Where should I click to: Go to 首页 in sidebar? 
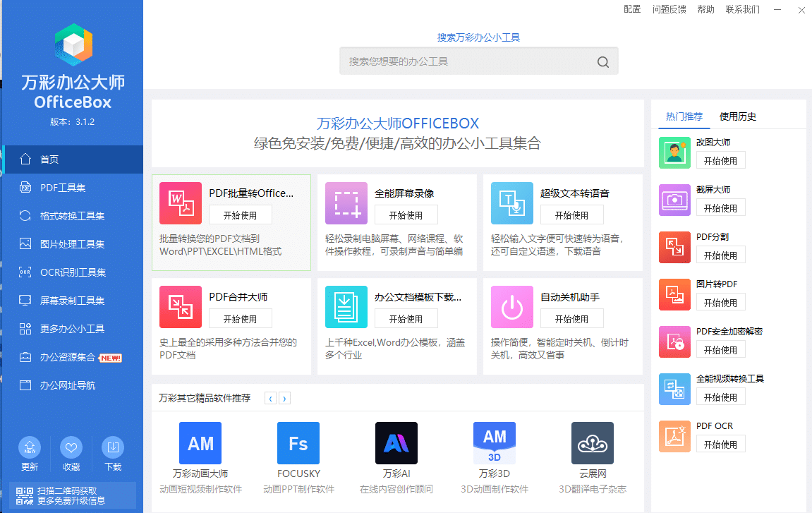73,159
